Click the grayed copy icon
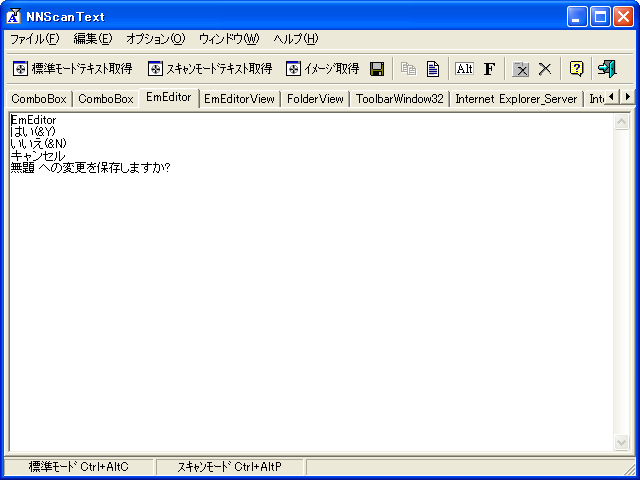640x480 pixels. click(x=408, y=69)
